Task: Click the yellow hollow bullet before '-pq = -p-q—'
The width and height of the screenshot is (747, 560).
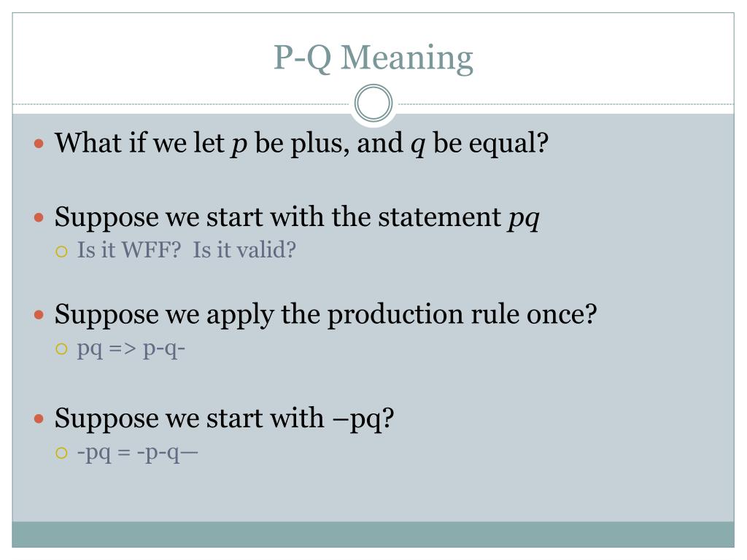Action: [61, 453]
